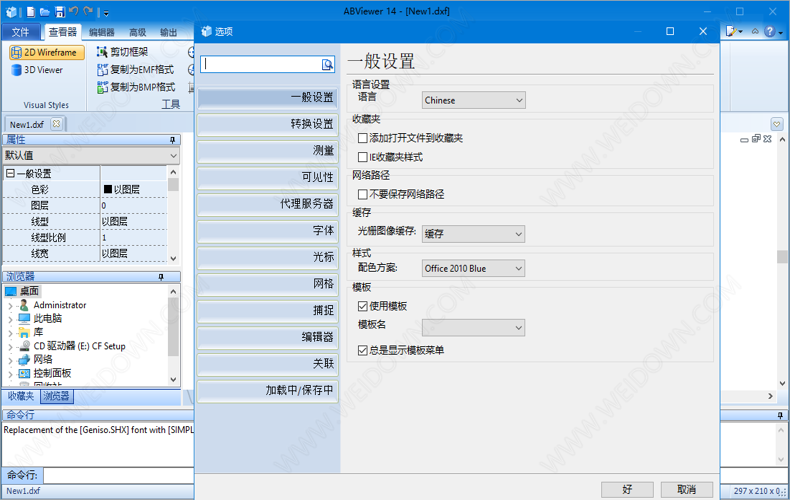Click the search magnifier icon in options dialog

tap(327, 64)
